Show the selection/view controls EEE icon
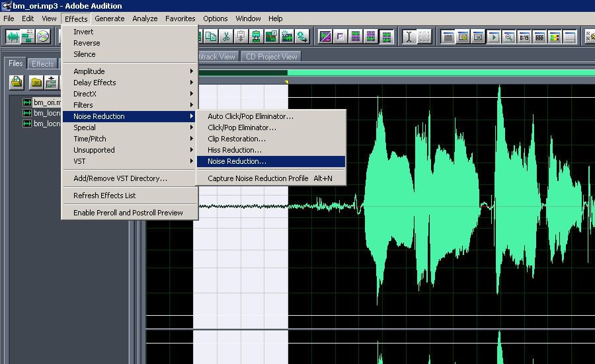Screen dimensions: 595x364 coord(539,37)
